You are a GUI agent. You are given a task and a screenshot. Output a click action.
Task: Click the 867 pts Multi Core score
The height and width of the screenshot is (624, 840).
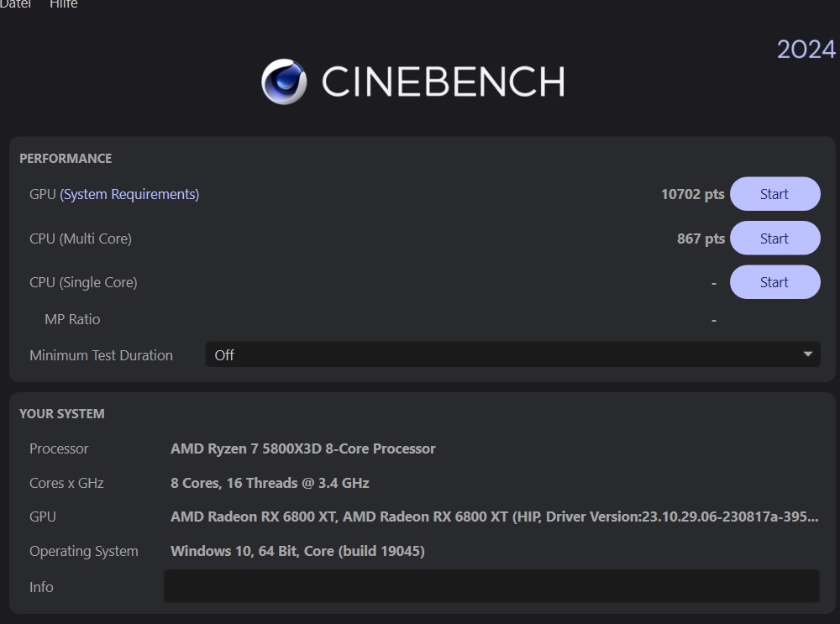tap(701, 239)
